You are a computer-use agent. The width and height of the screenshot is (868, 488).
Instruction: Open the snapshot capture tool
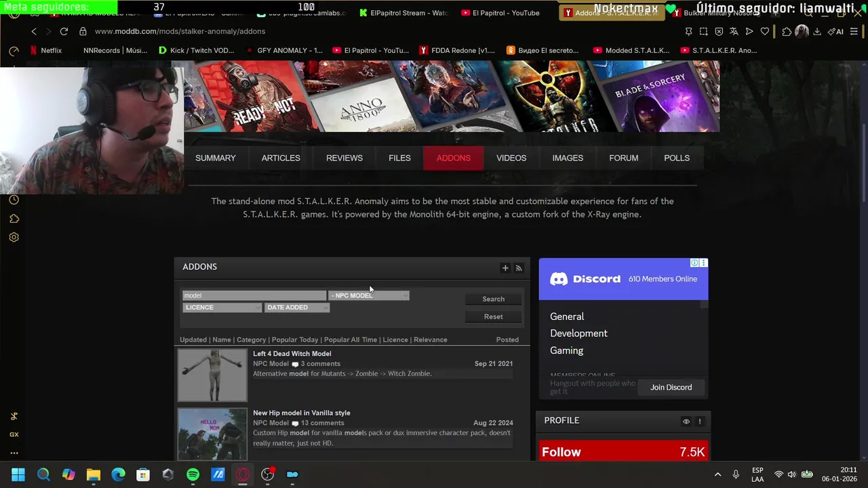click(x=703, y=31)
